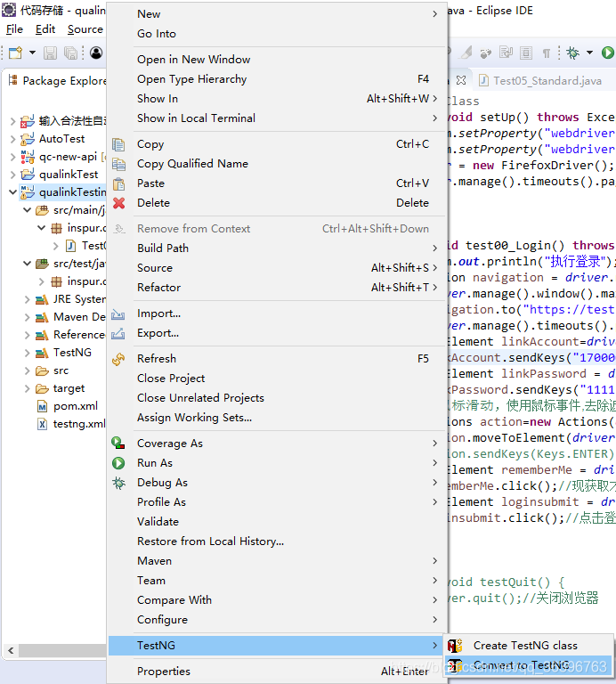Expand the AutoTest project node
616x684 pixels.
[x=12, y=139]
